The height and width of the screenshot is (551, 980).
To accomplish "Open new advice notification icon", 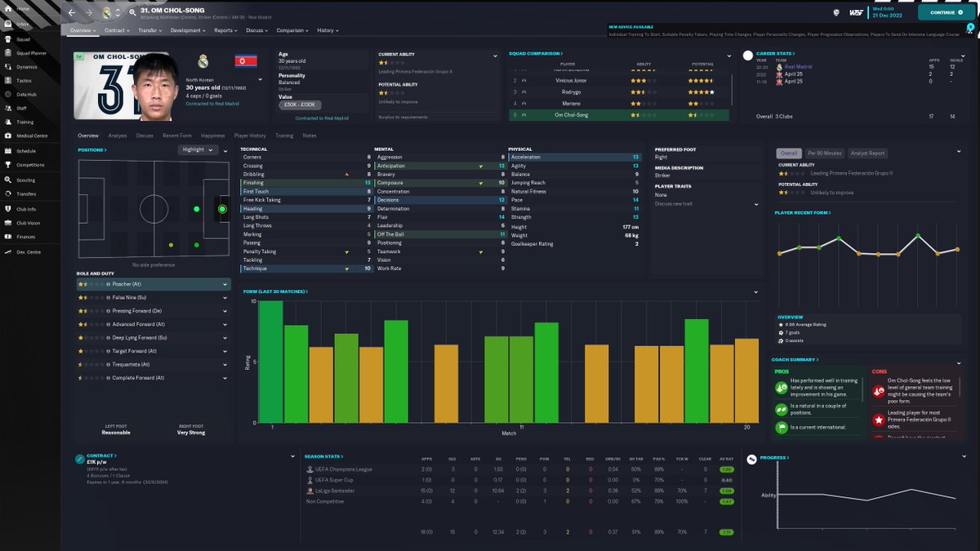I will pos(971,28).
